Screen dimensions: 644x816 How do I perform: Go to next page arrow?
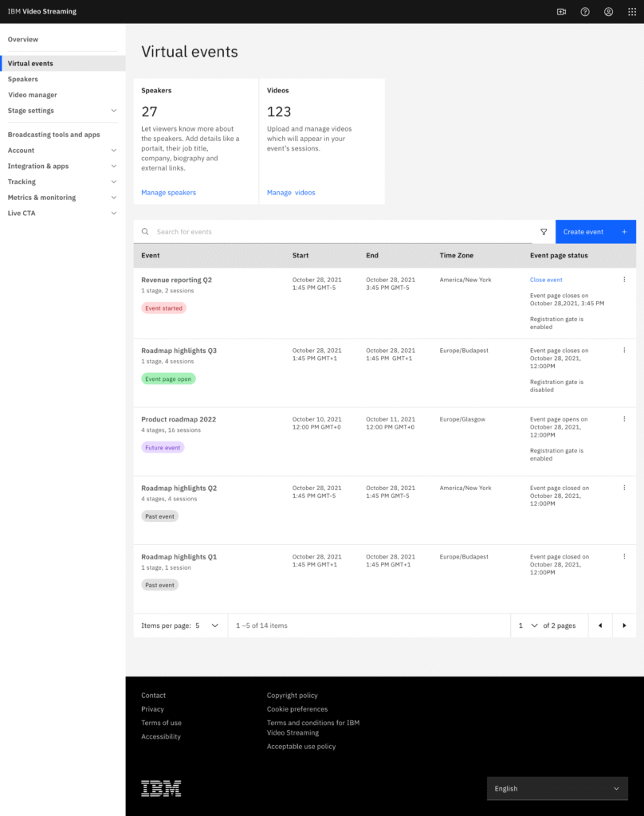624,626
